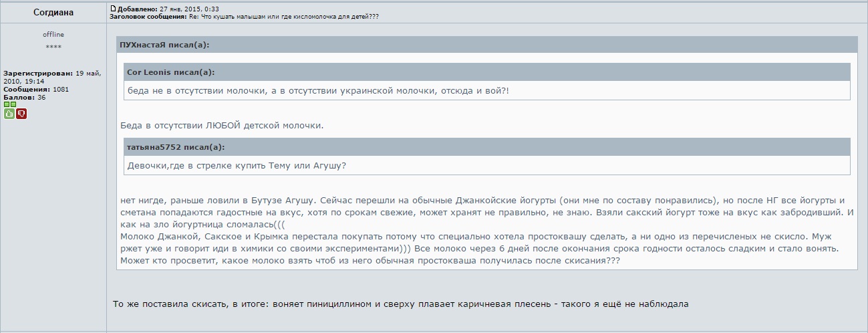Click the four-star user rank indicator
The height and width of the screenshot is (333, 868).
(x=53, y=47)
